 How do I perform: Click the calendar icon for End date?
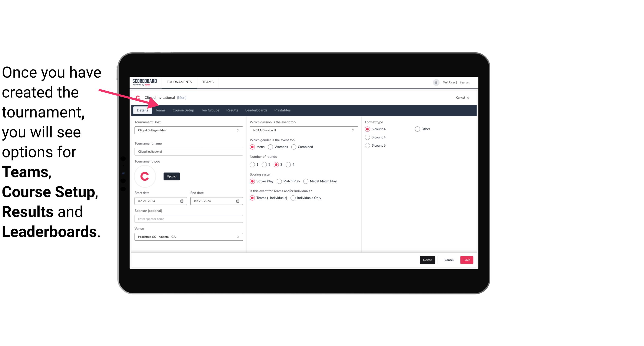(238, 201)
